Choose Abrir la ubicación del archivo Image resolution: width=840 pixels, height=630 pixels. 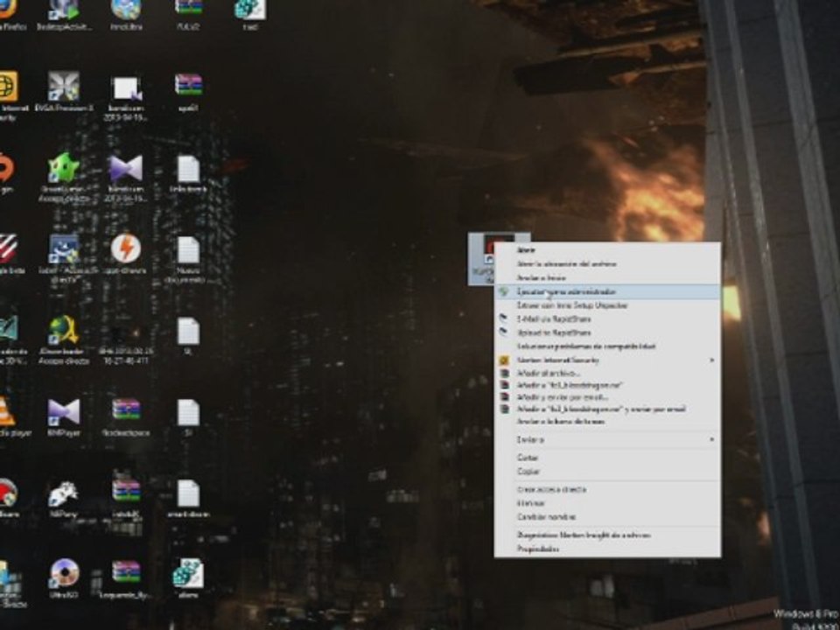click(607, 264)
